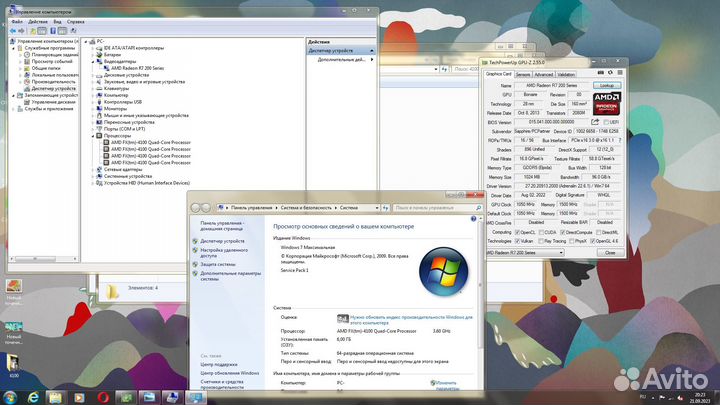Toggle CUDA checkbox in GPU-Z

coord(541,232)
